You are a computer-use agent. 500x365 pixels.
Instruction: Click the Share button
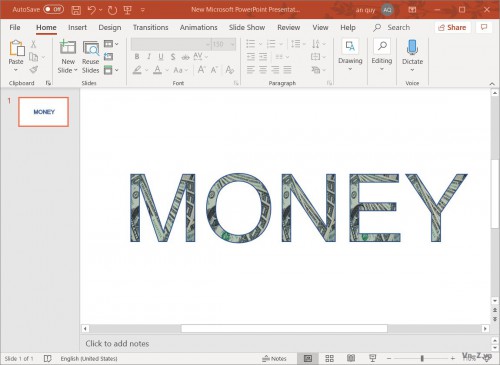(452, 28)
